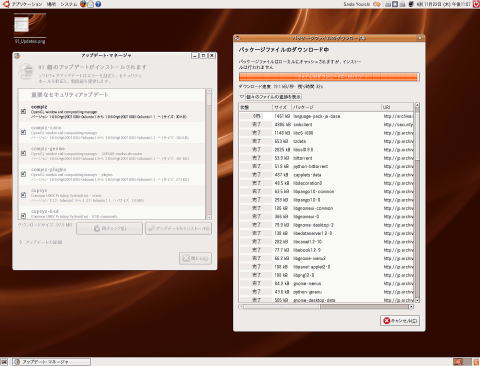Open the システム menu
The image size is (480, 366).
tap(69, 4)
